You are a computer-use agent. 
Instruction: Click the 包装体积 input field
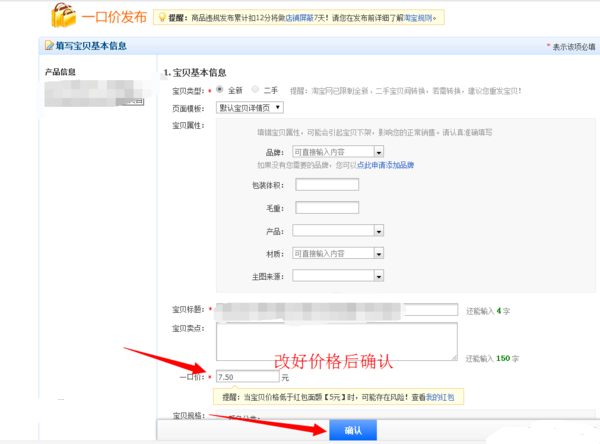pyautogui.click(x=327, y=184)
